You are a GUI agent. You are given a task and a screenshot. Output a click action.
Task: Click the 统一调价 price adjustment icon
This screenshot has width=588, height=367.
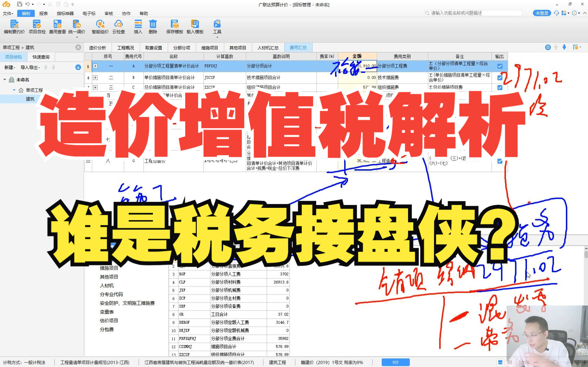77,24
